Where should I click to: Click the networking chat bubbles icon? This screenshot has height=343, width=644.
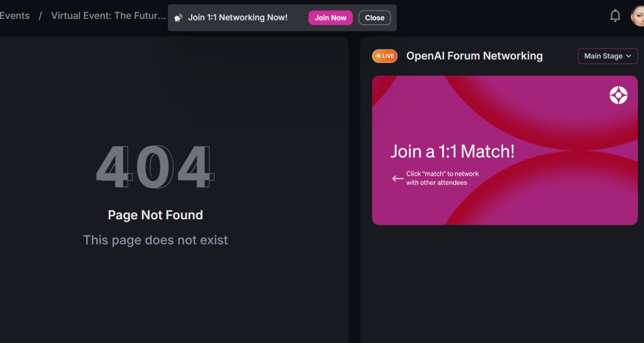point(179,18)
